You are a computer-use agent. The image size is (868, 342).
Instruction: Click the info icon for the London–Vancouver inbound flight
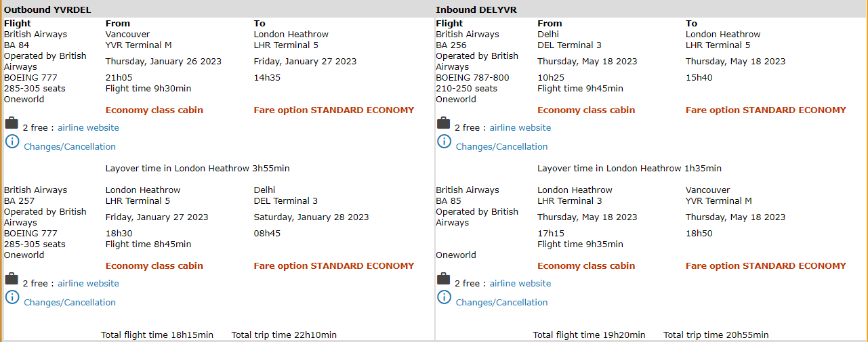[x=444, y=297]
